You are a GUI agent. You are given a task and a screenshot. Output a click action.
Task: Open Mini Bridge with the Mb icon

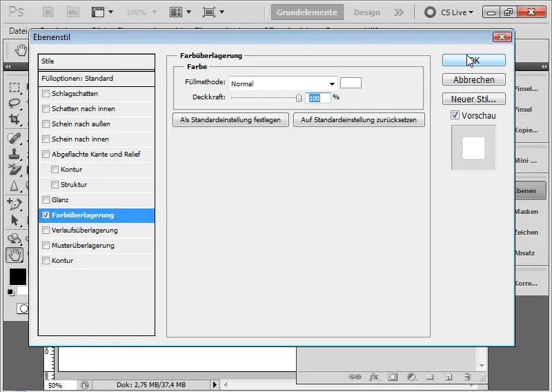(73, 12)
